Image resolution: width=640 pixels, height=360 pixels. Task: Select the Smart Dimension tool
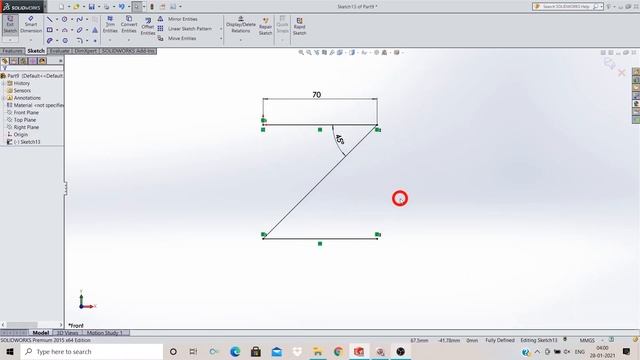(x=31, y=25)
